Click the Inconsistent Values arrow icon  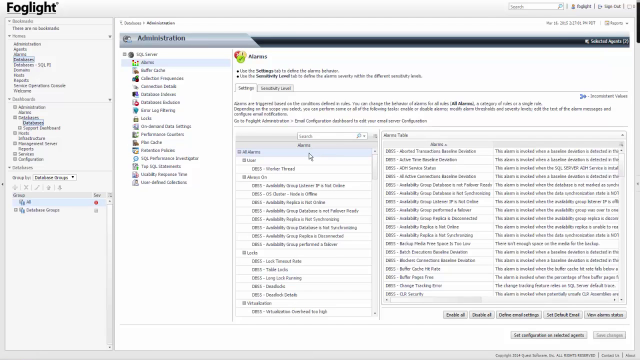click(x=583, y=96)
